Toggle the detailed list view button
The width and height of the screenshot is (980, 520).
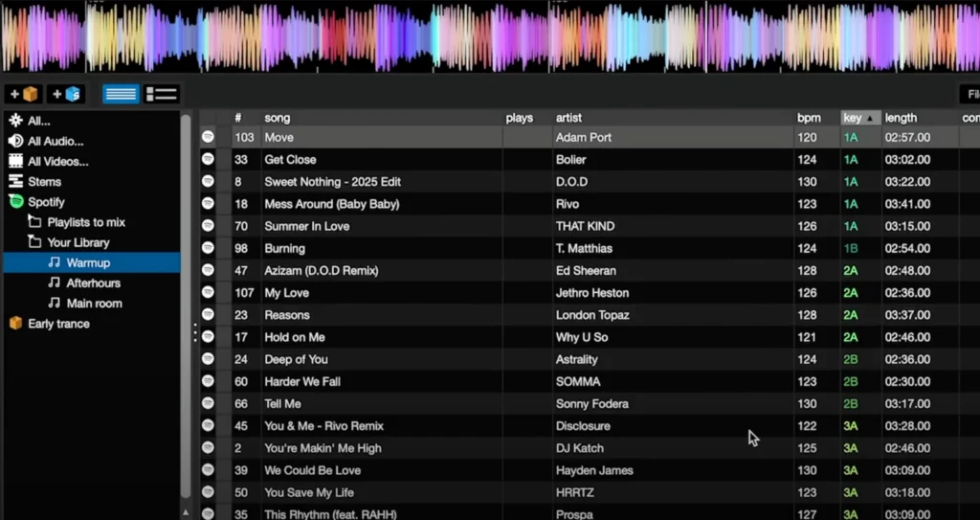point(162,94)
